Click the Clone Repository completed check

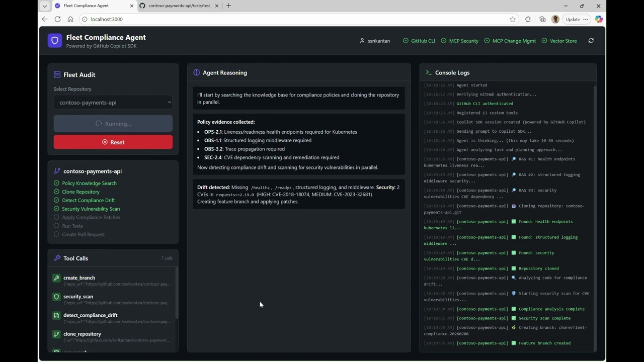[56, 192]
